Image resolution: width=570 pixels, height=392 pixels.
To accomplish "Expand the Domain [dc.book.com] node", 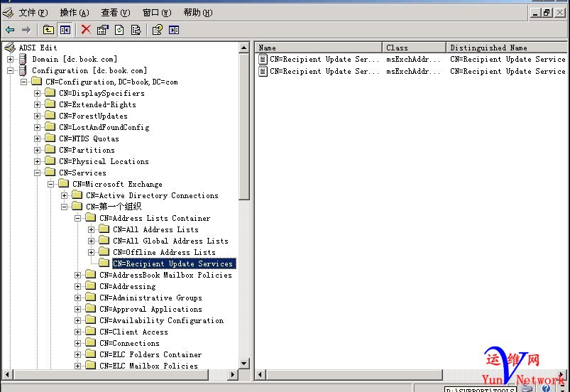I will coord(11,59).
